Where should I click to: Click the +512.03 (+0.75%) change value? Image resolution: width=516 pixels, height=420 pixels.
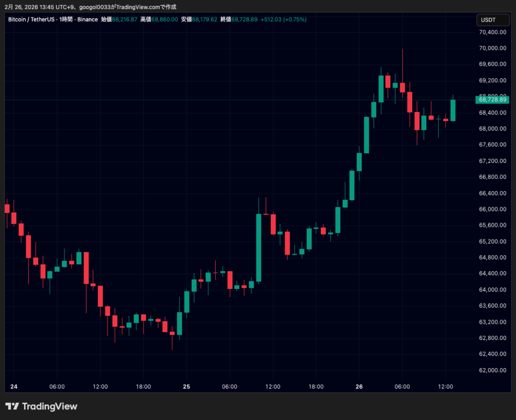tap(283, 20)
